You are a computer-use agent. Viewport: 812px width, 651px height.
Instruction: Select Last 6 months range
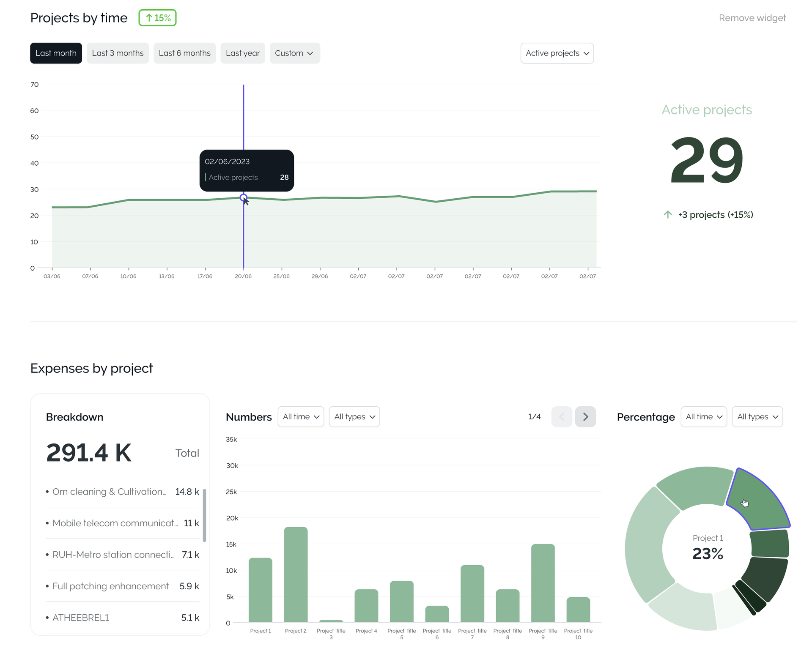click(x=184, y=53)
